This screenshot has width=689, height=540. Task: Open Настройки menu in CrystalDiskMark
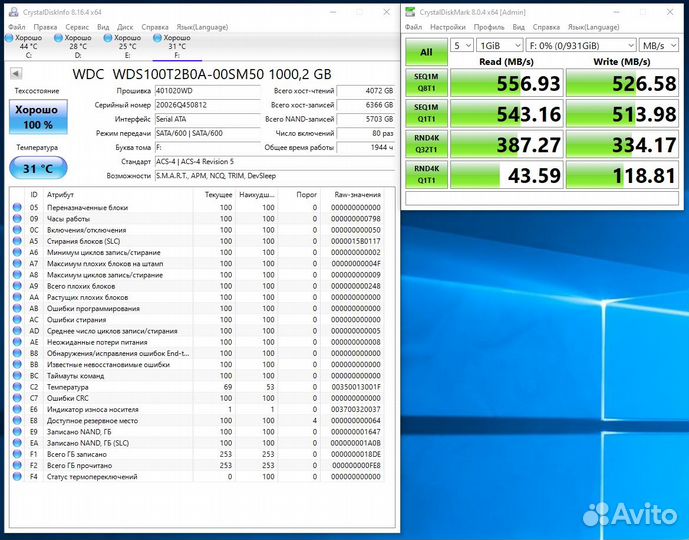[447, 27]
